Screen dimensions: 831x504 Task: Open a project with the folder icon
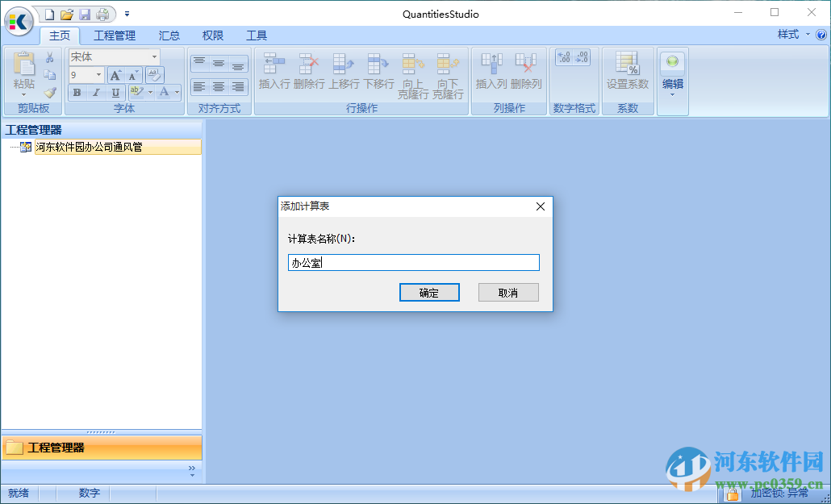67,15
